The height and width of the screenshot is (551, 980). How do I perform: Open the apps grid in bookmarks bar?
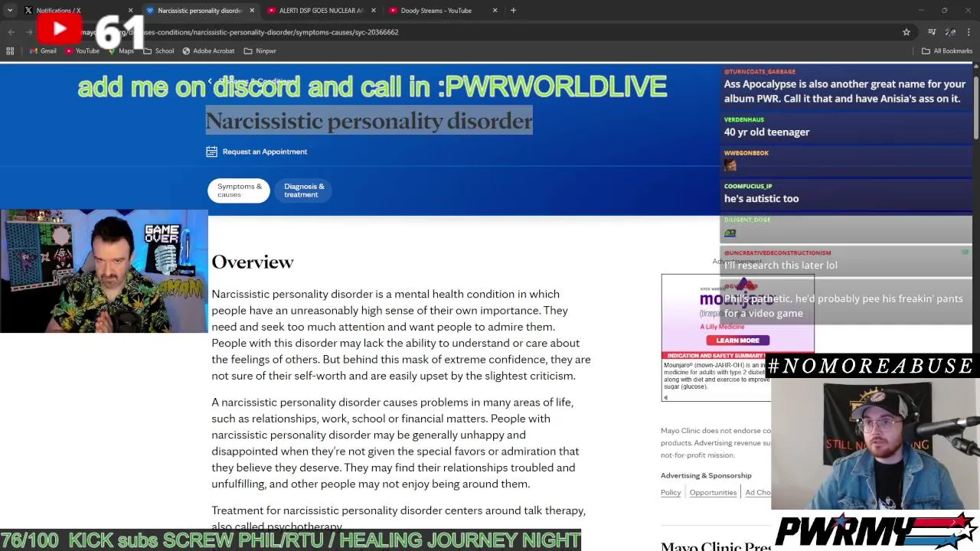coord(10,51)
